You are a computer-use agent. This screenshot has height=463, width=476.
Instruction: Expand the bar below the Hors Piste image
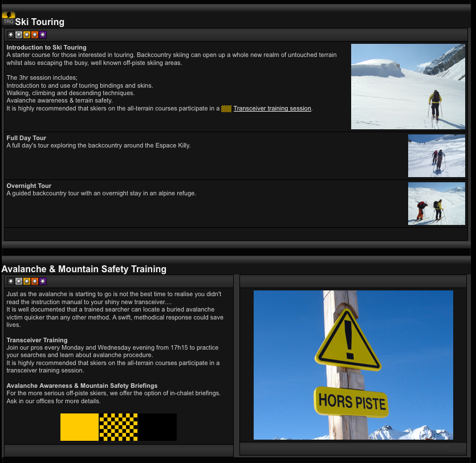tap(354, 450)
